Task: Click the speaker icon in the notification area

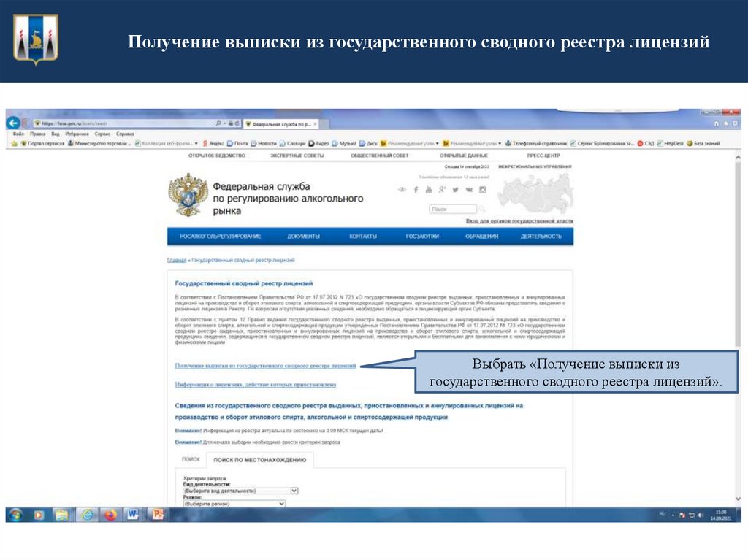Action: click(x=700, y=514)
